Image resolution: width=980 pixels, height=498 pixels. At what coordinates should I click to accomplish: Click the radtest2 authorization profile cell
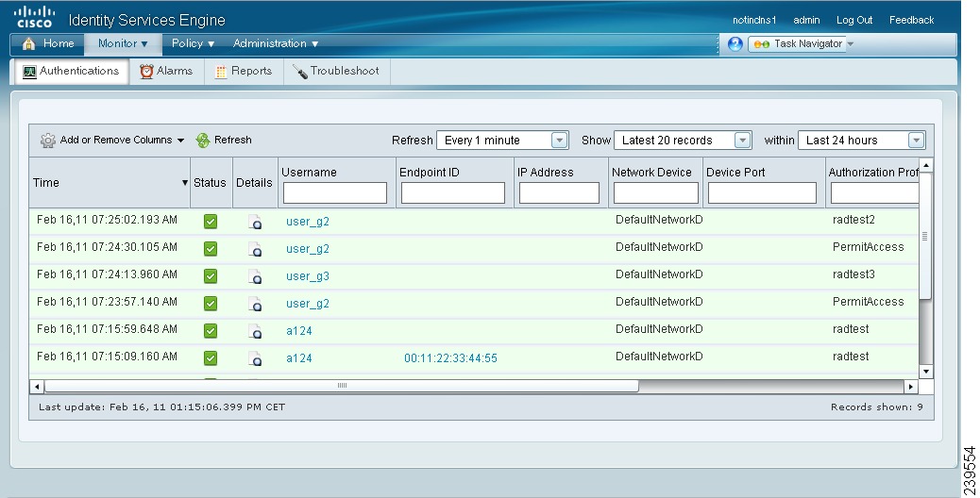coord(853,220)
